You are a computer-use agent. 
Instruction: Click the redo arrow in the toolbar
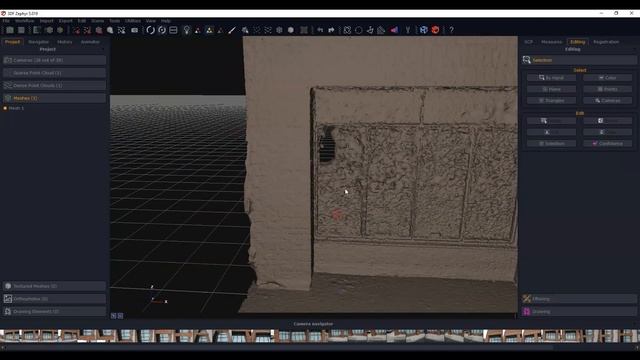coord(331,30)
